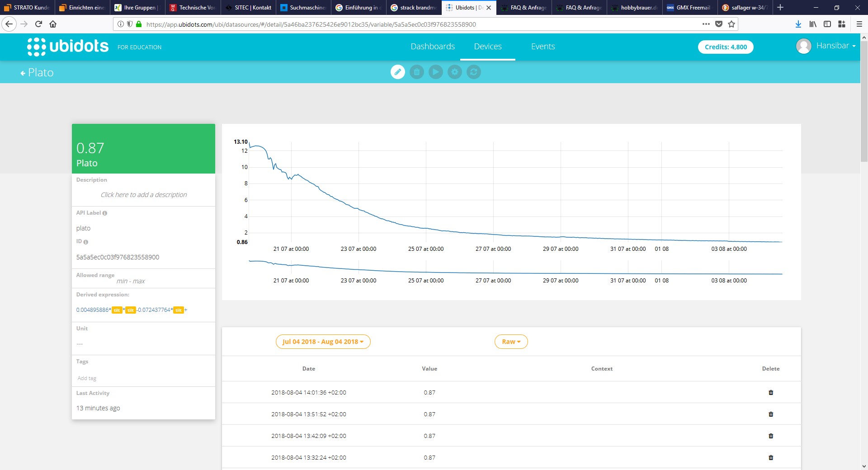868x470 pixels.
Task: Go back via the Plato arrow
Action: pos(23,73)
